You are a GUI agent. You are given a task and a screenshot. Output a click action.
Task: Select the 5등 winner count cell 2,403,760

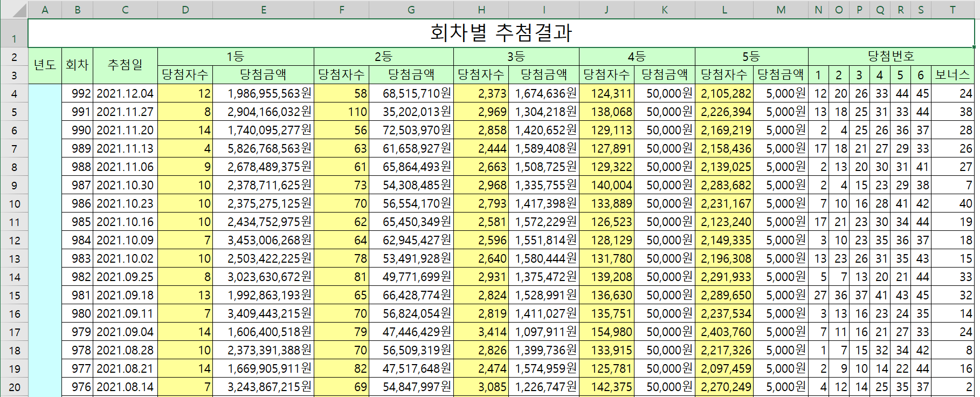(724, 332)
